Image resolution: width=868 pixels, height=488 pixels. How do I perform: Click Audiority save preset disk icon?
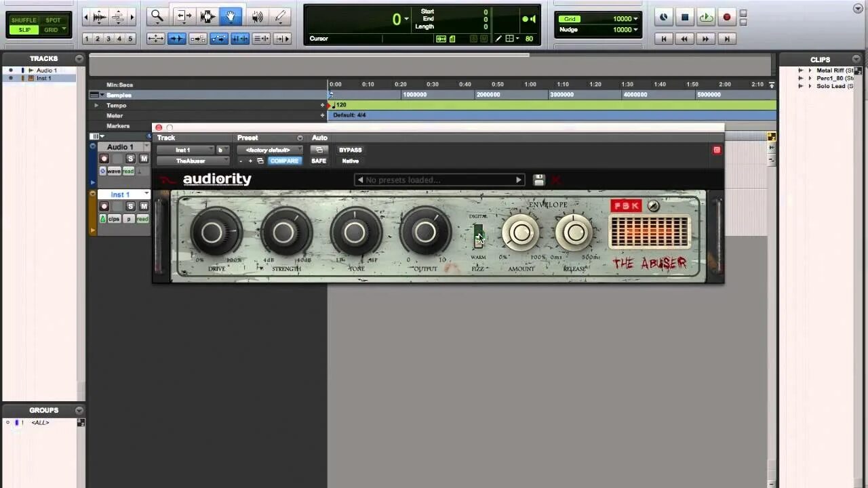pos(538,180)
